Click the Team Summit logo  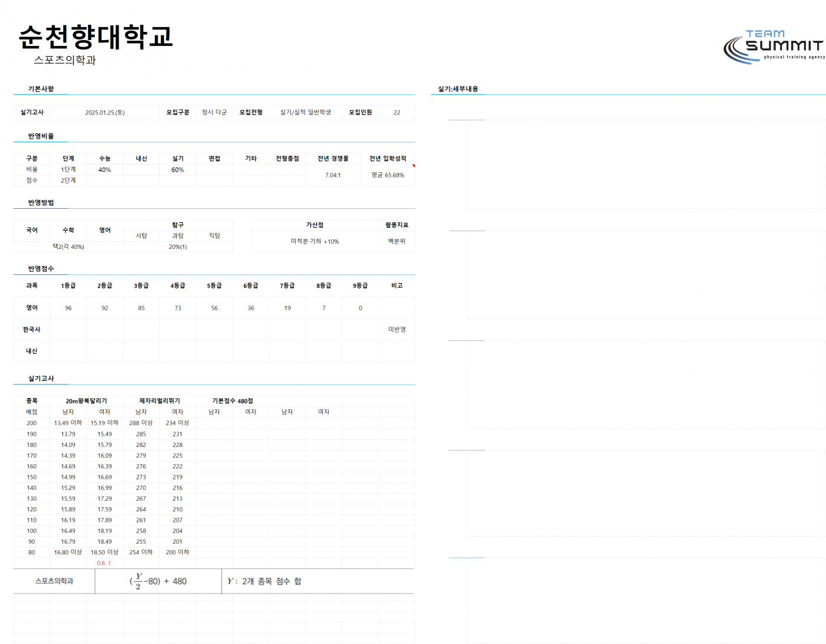tap(774, 47)
